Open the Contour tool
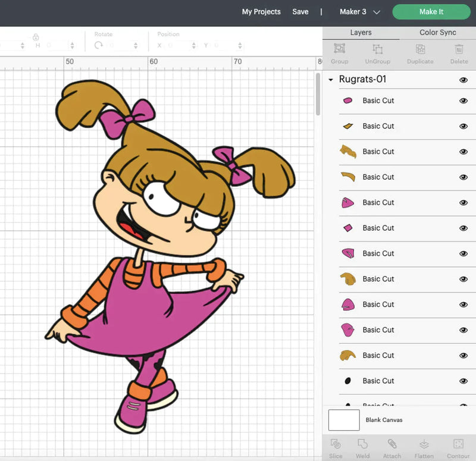The image size is (476, 461). pyautogui.click(x=458, y=447)
